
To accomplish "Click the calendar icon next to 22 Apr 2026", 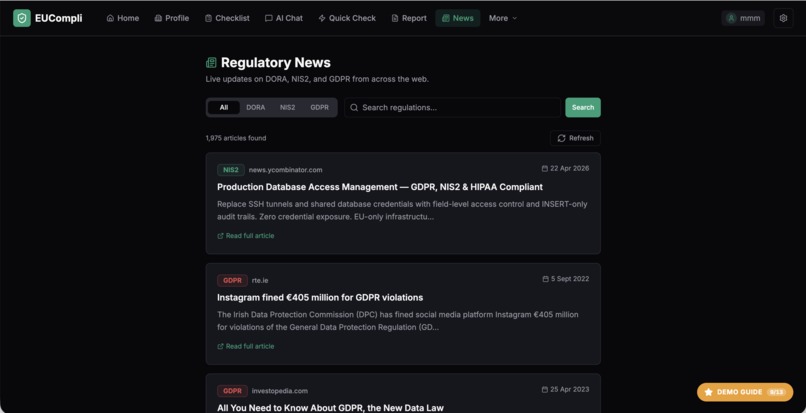I will point(544,168).
